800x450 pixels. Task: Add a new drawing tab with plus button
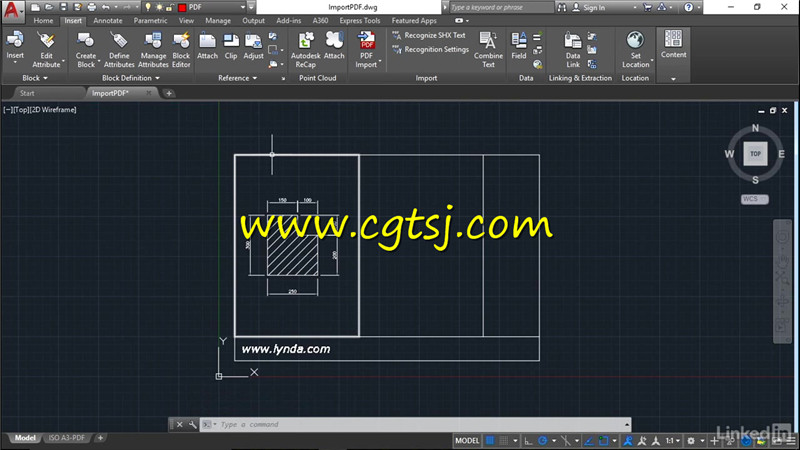click(x=169, y=93)
